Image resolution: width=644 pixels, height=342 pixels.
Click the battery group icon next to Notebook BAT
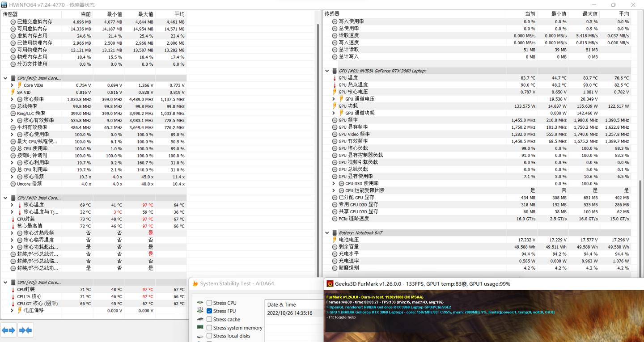tap(334, 233)
